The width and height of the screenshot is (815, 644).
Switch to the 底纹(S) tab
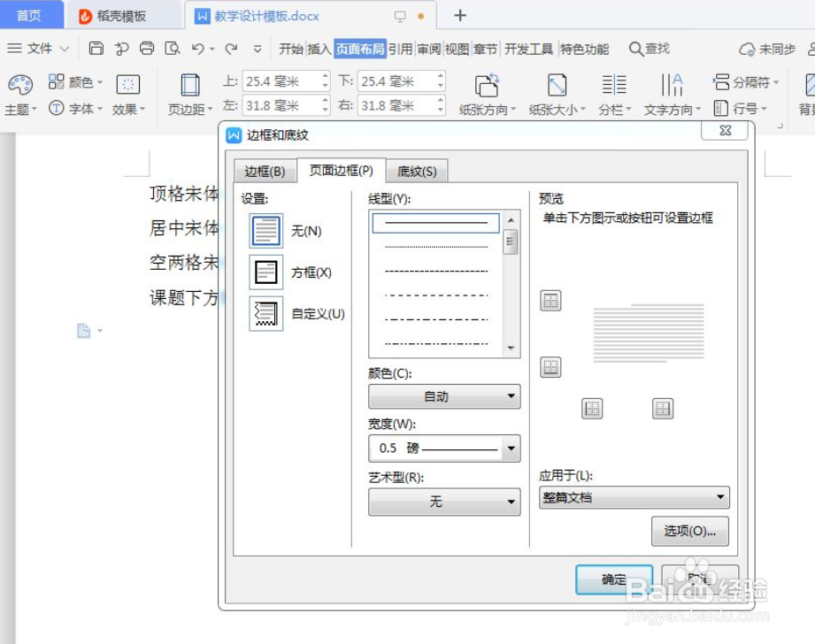[x=417, y=170]
